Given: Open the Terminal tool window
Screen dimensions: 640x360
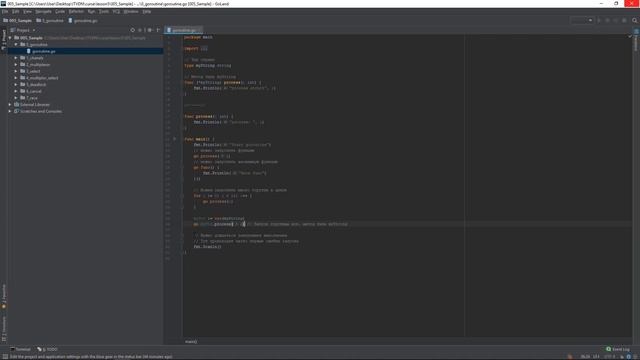Looking at the screenshot, I should pyautogui.click(x=20, y=349).
